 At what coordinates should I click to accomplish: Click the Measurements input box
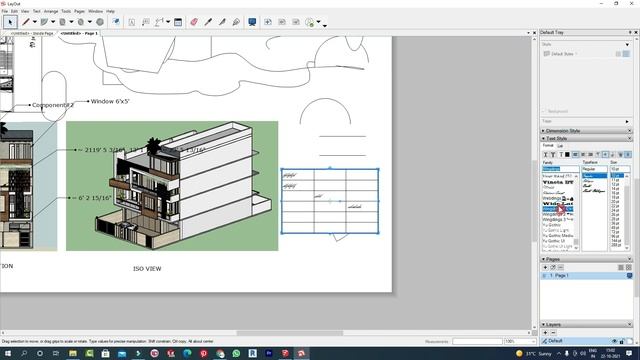pos(477,341)
